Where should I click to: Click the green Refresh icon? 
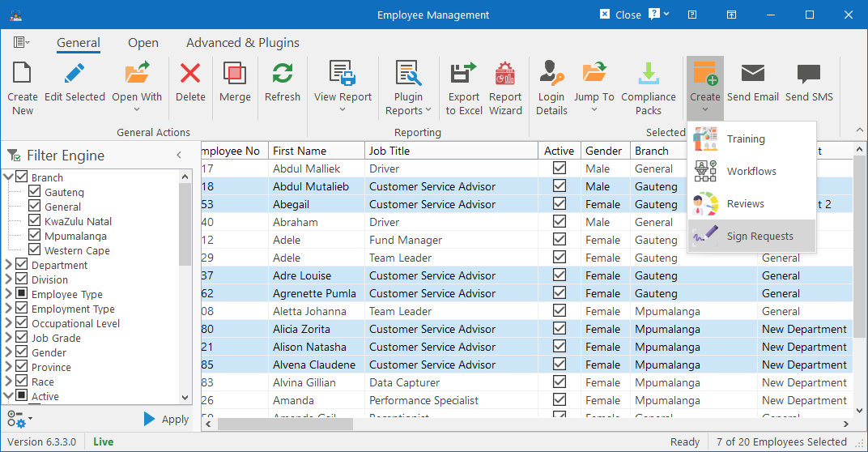283,73
